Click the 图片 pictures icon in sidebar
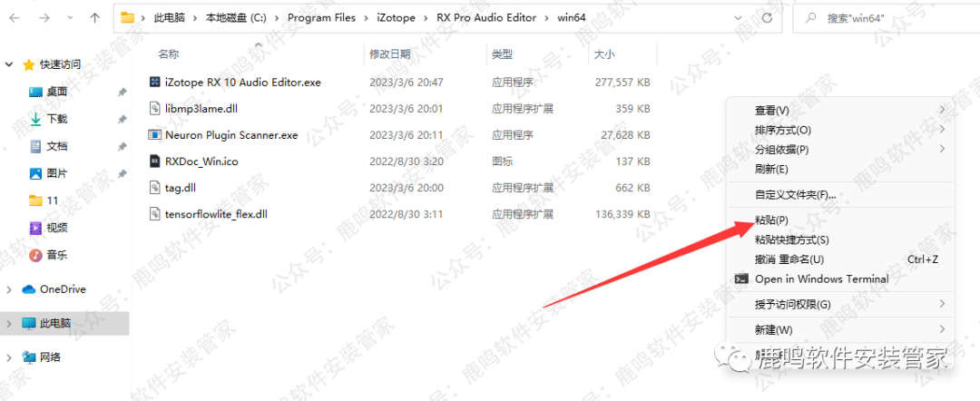Image resolution: width=980 pixels, height=401 pixels. coord(35,173)
